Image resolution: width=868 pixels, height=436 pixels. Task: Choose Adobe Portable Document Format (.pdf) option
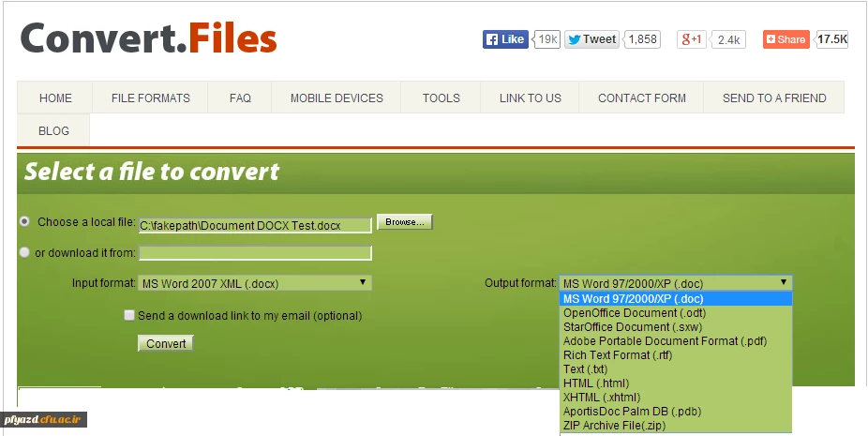click(665, 341)
